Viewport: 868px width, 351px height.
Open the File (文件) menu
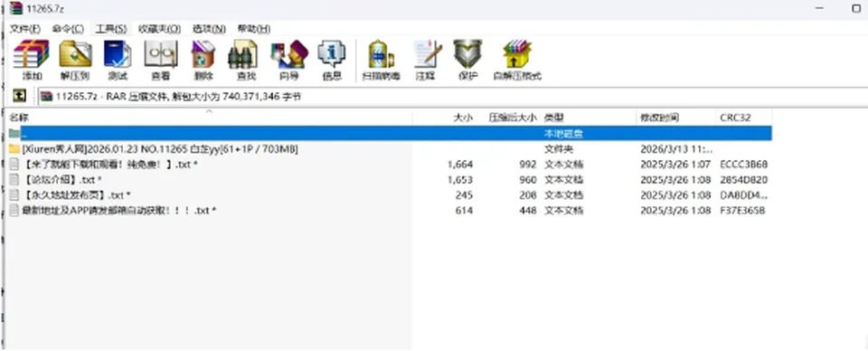[x=25, y=29]
